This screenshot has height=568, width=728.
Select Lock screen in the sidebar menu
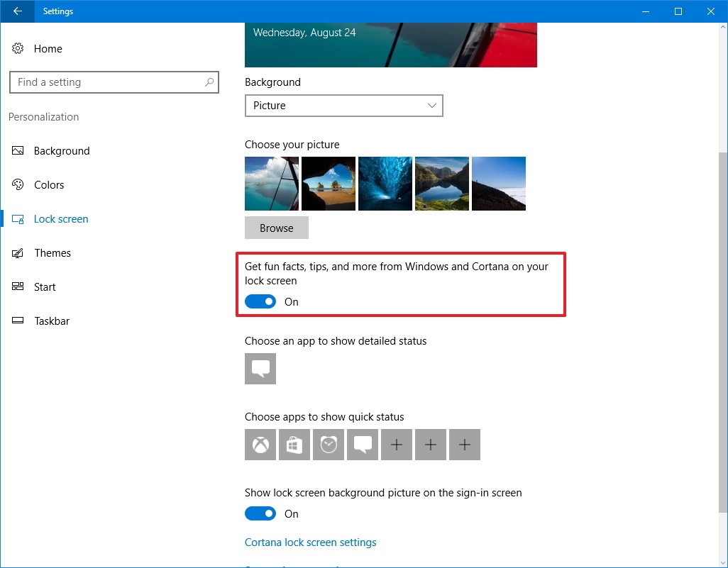61,218
